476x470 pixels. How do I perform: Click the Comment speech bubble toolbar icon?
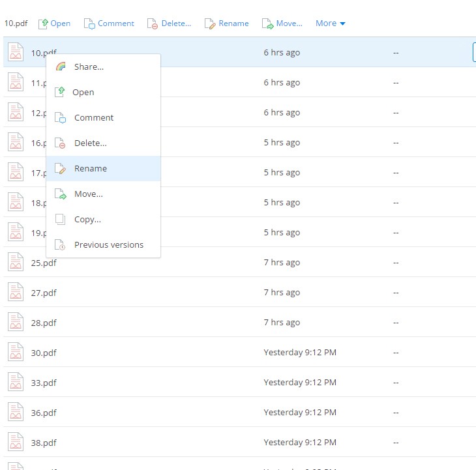pyautogui.click(x=89, y=23)
